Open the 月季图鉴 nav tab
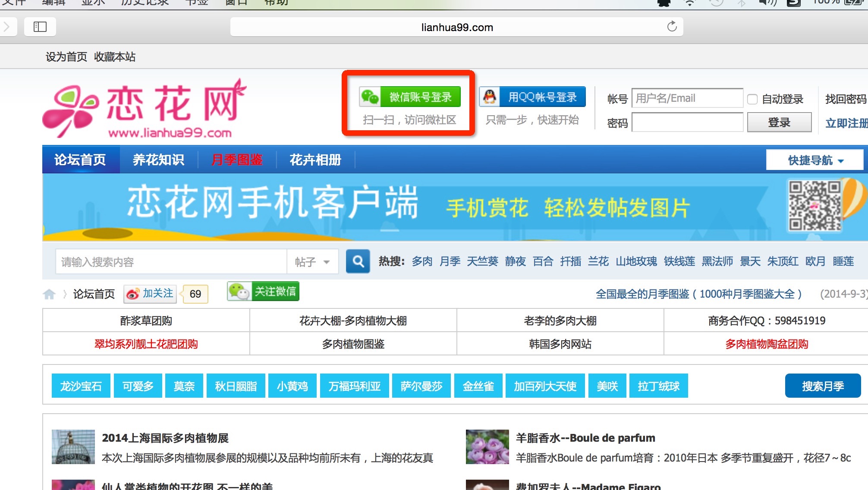 point(237,160)
